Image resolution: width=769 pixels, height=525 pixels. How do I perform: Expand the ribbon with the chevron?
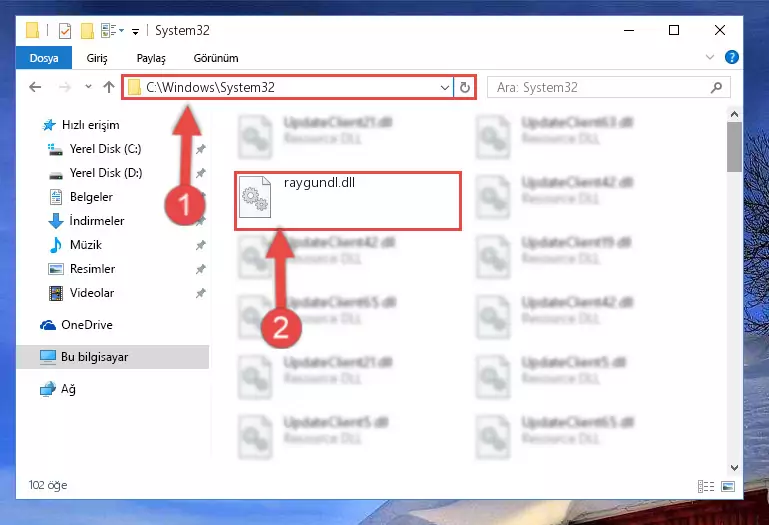click(x=709, y=57)
